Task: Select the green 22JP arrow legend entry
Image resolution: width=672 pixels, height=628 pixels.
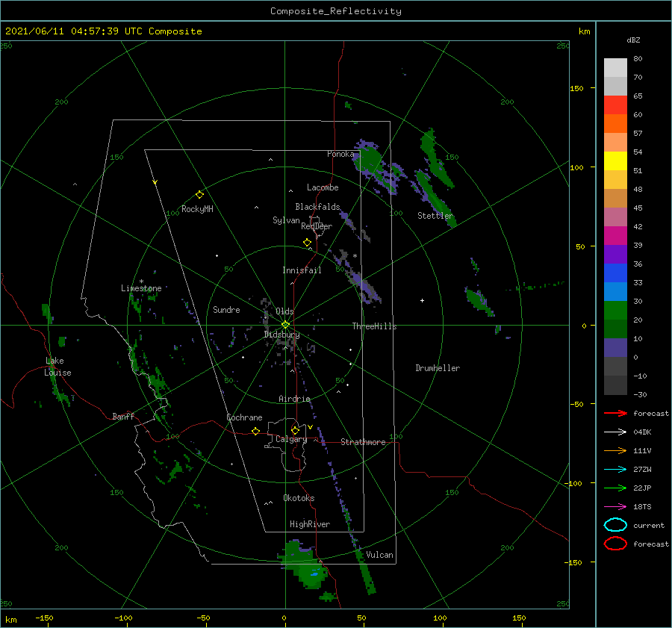Action: [615, 488]
